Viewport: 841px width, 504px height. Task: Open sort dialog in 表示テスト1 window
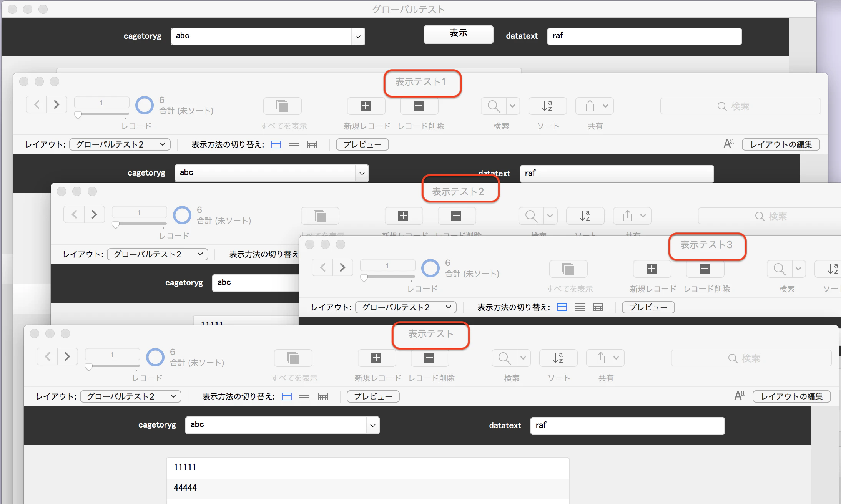[547, 106]
